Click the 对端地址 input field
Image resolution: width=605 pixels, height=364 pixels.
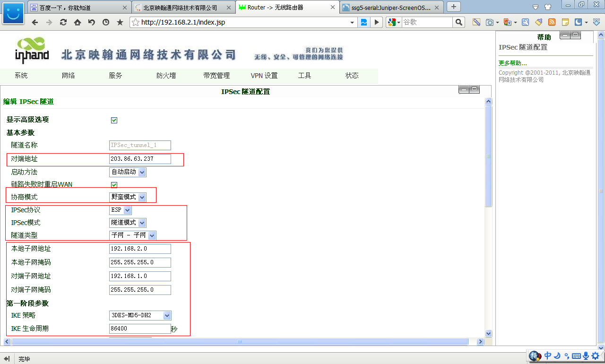pos(140,159)
